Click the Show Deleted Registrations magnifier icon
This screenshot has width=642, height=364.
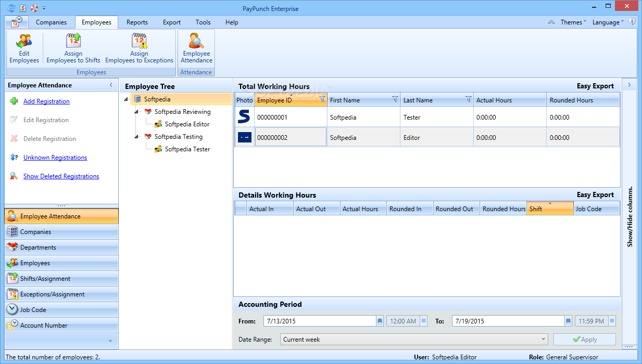14,176
